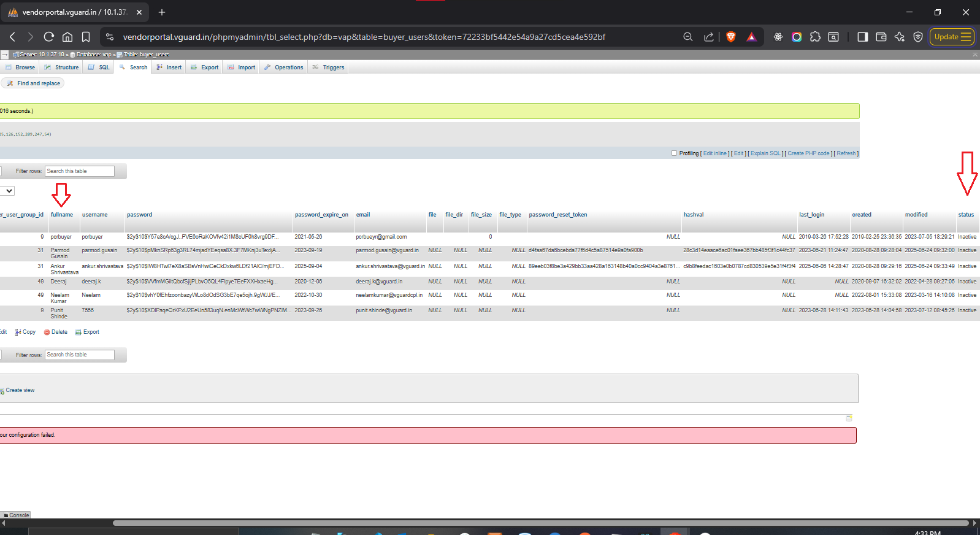The image size is (980, 535).
Task: Reload the current page
Action: (x=49, y=37)
